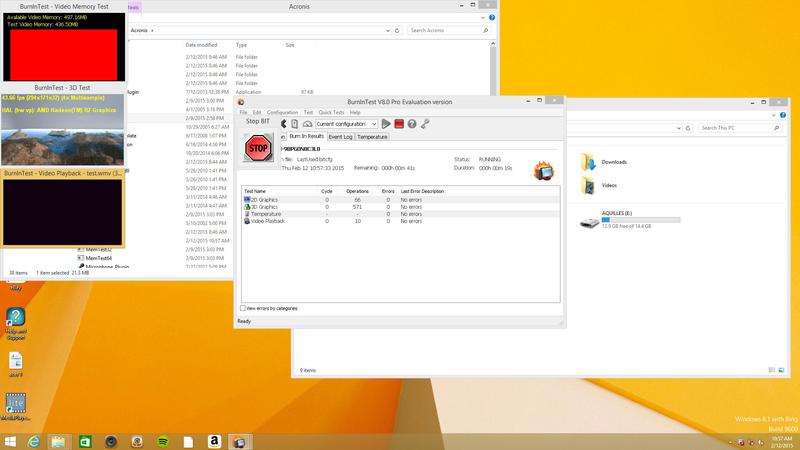Open Spotify from the taskbar

pos(163,441)
